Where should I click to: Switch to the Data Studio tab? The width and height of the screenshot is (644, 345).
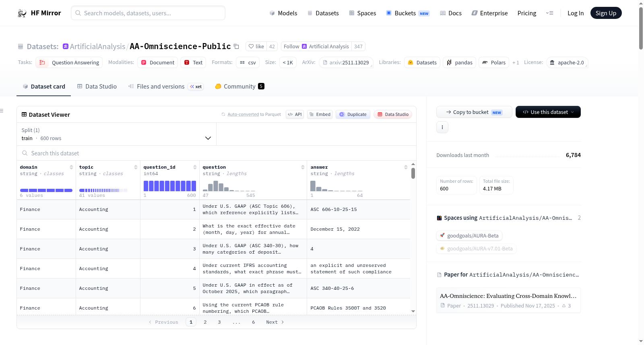97,87
